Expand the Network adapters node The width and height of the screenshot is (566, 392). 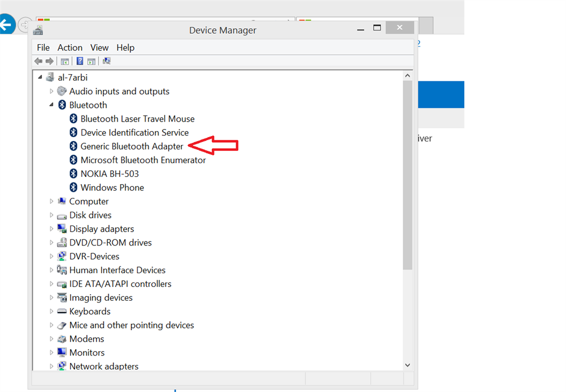tap(51, 366)
